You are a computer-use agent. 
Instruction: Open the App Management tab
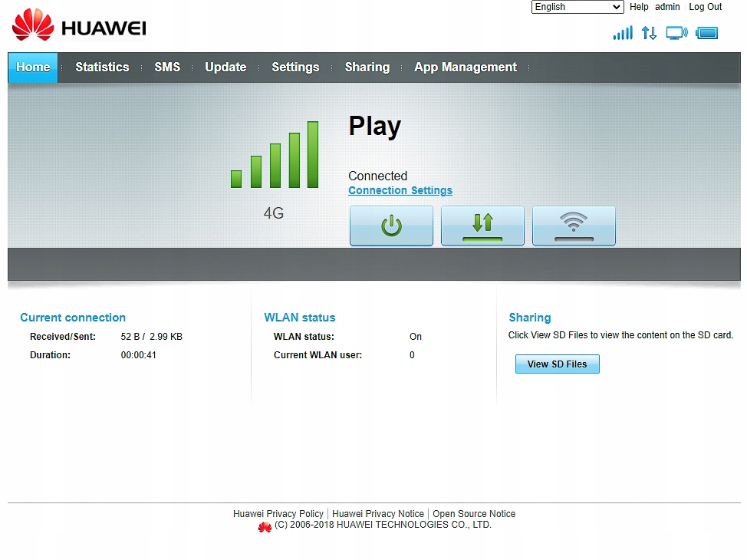(x=466, y=68)
